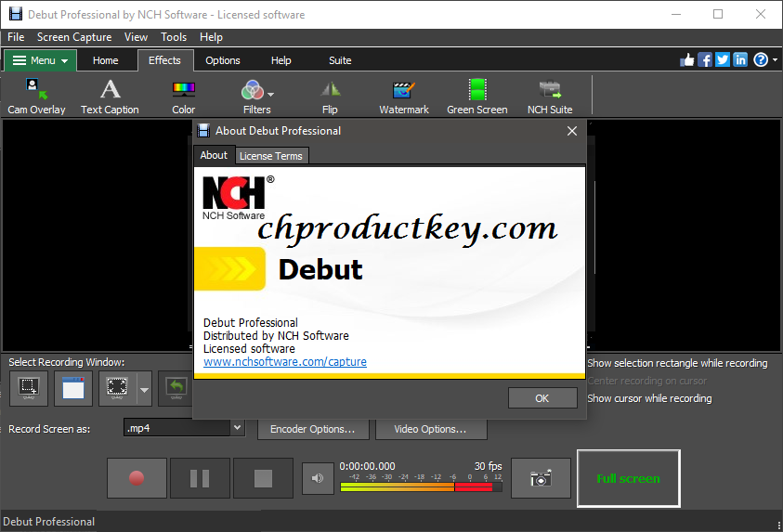783x532 pixels.
Task: Share on Twitter icon
Action: click(x=723, y=60)
